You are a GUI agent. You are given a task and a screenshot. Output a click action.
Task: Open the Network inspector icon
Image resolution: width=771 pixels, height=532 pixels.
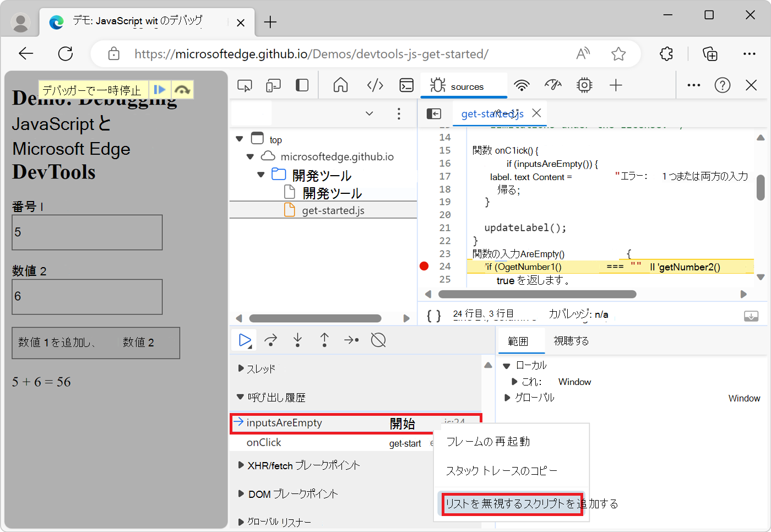pos(522,85)
